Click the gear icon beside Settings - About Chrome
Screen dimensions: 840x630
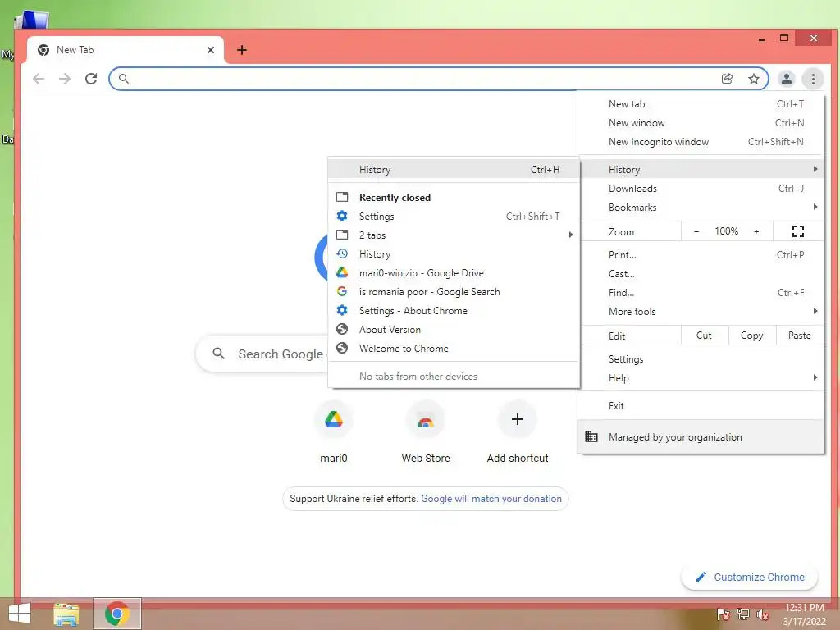(x=342, y=310)
